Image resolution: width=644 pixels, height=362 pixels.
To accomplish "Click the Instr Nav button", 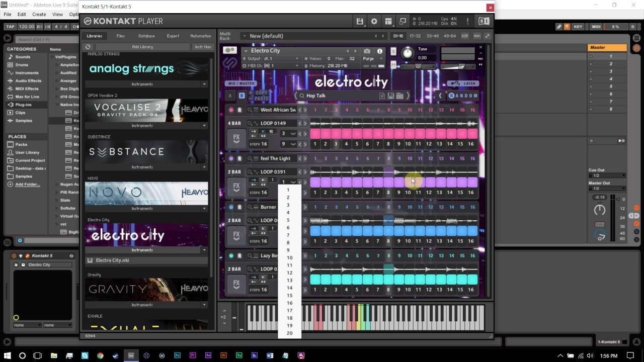I will pyautogui.click(x=203, y=47).
